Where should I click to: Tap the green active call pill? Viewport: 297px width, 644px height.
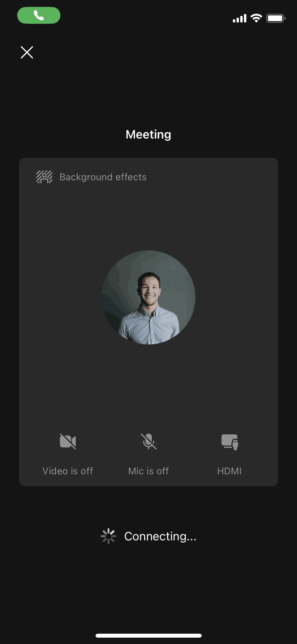coord(39,15)
